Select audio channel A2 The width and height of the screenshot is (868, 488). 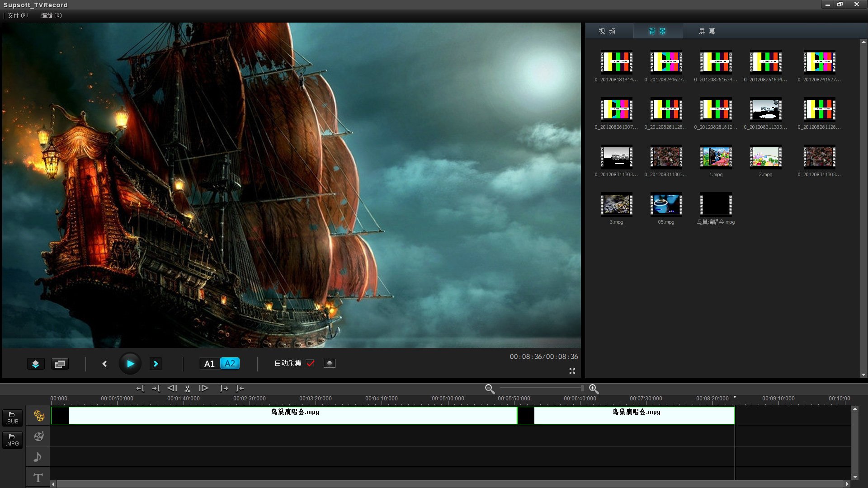point(230,363)
